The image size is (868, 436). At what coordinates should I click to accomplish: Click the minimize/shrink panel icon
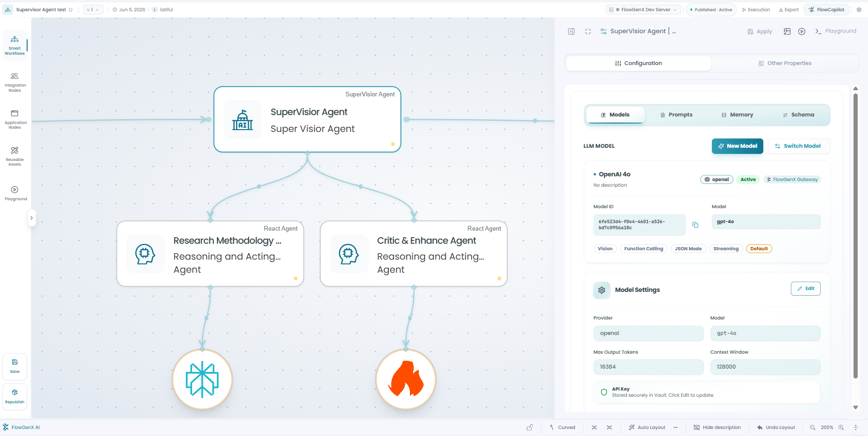(x=588, y=31)
